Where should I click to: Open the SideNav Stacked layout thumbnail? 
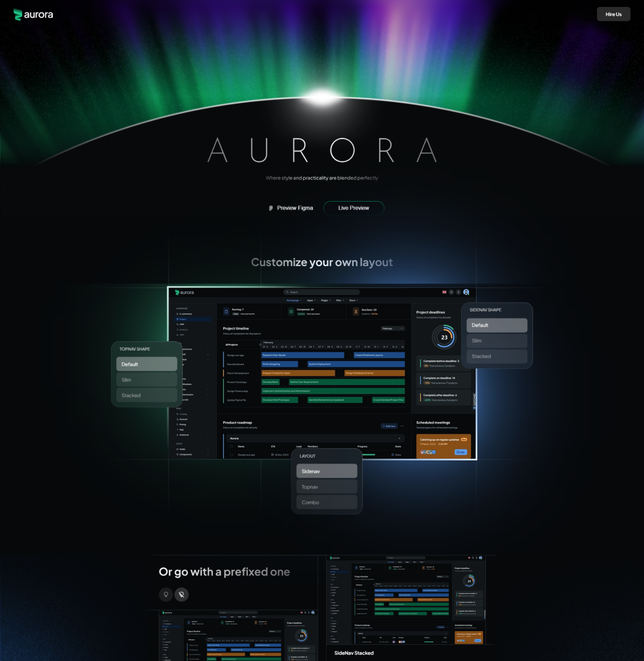pyautogui.click(x=407, y=601)
